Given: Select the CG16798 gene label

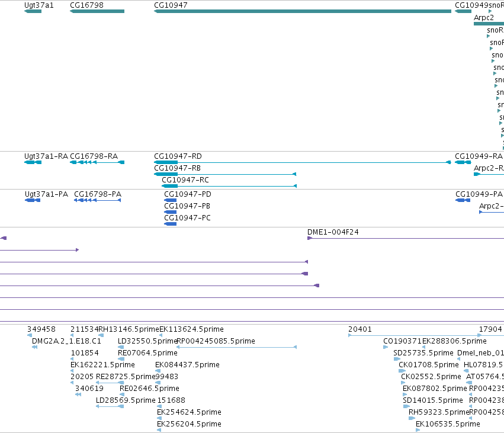Looking at the screenshot, I should (x=87, y=5).
